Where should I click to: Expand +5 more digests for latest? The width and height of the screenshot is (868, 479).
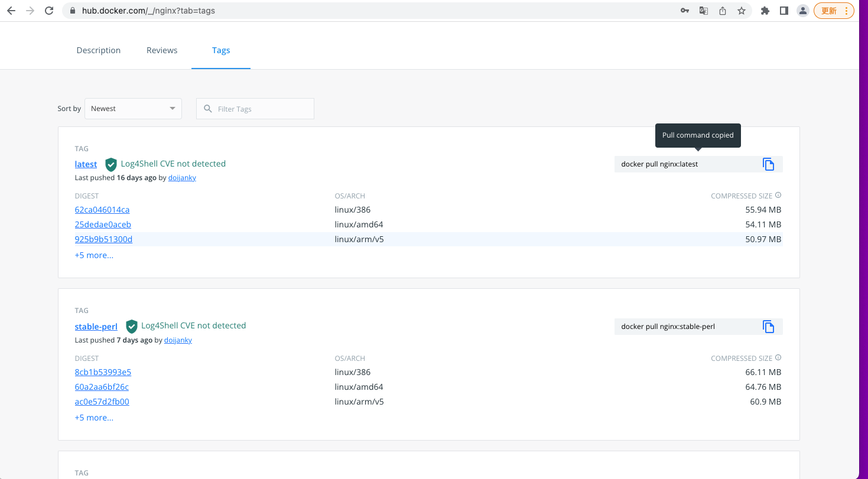[x=94, y=255]
